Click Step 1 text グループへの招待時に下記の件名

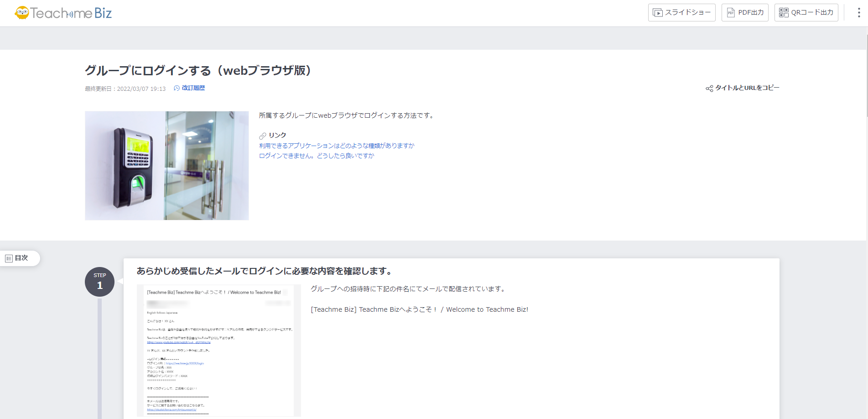tap(408, 289)
